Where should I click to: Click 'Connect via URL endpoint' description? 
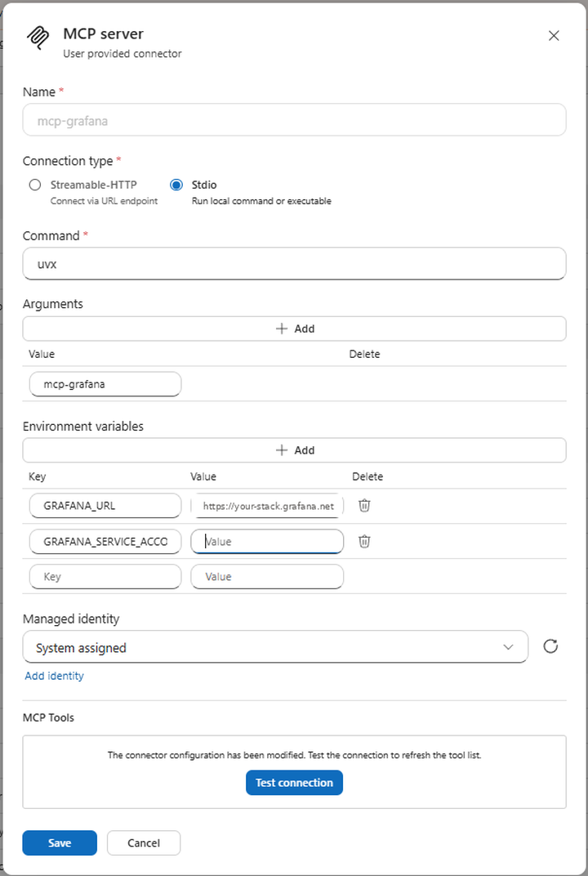pyautogui.click(x=104, y=201)
